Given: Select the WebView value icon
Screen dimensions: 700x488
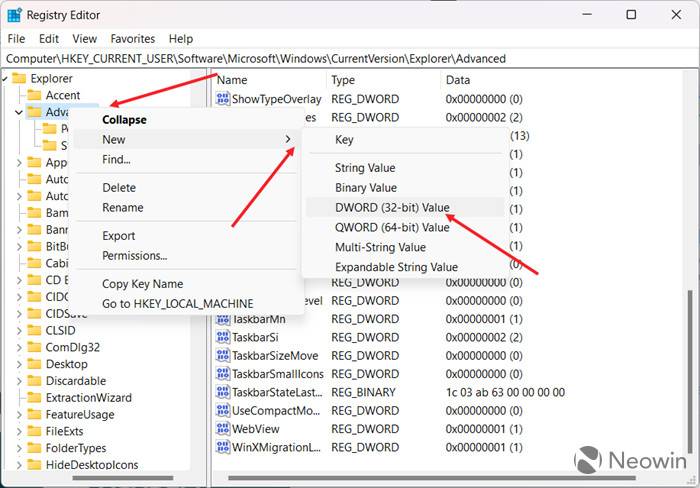Looking at the screenshot, I should 223,429.
